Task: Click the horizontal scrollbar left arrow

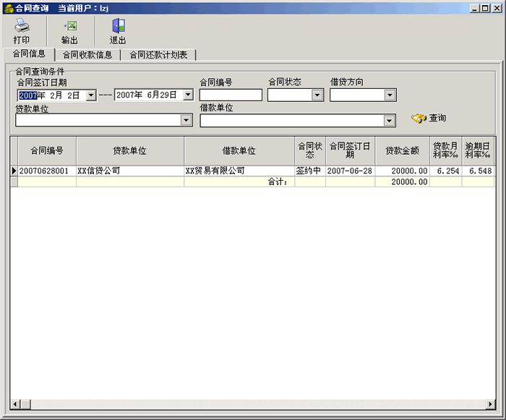Action: [x=15, y=404]
